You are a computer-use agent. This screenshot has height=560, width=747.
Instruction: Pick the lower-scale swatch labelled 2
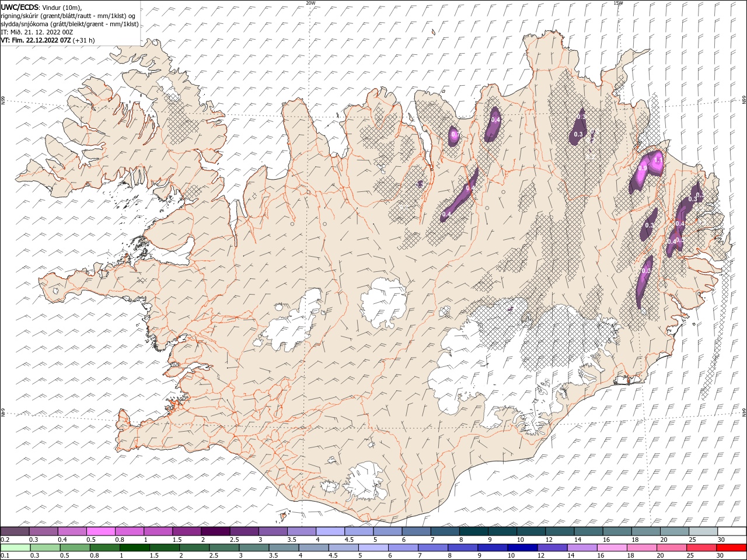(x=194, y=548)
